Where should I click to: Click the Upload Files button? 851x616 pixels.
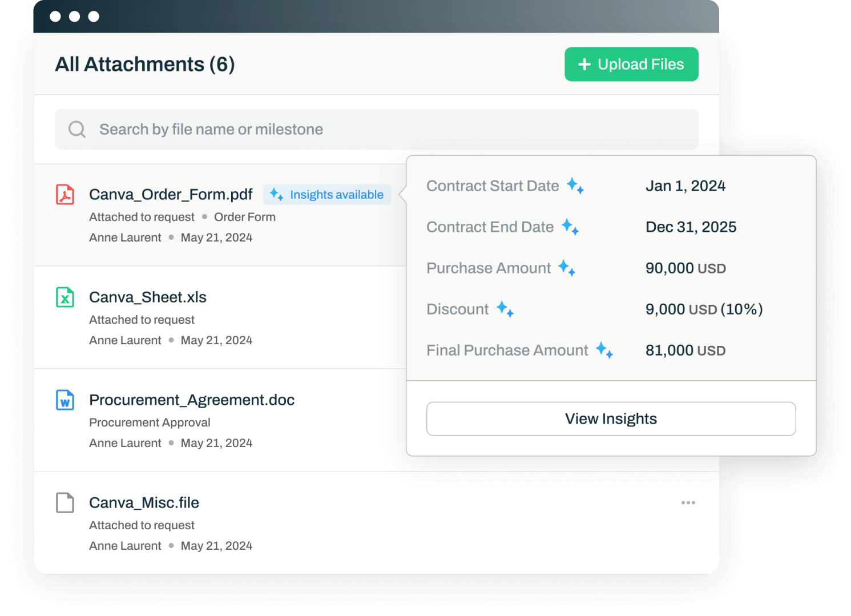(x=631, y=64)
